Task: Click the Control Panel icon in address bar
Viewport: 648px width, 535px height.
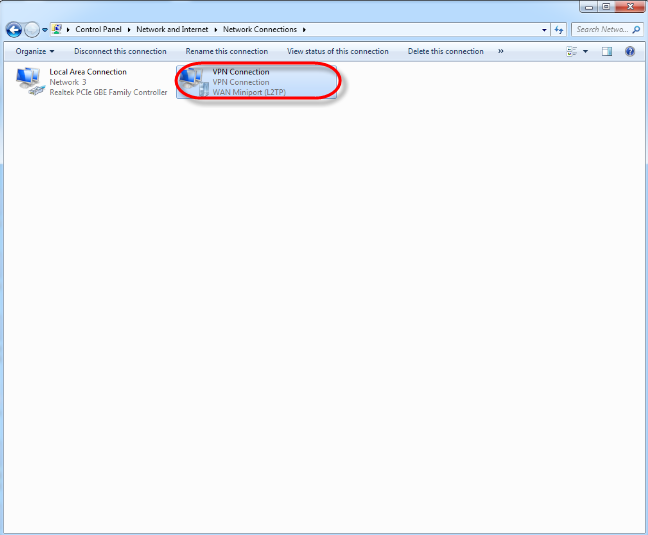Action: pos(57,29)
